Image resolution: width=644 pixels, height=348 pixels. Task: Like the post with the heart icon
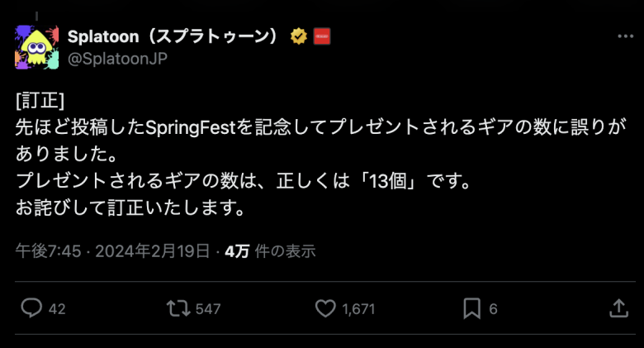click(x=326, y=308)
